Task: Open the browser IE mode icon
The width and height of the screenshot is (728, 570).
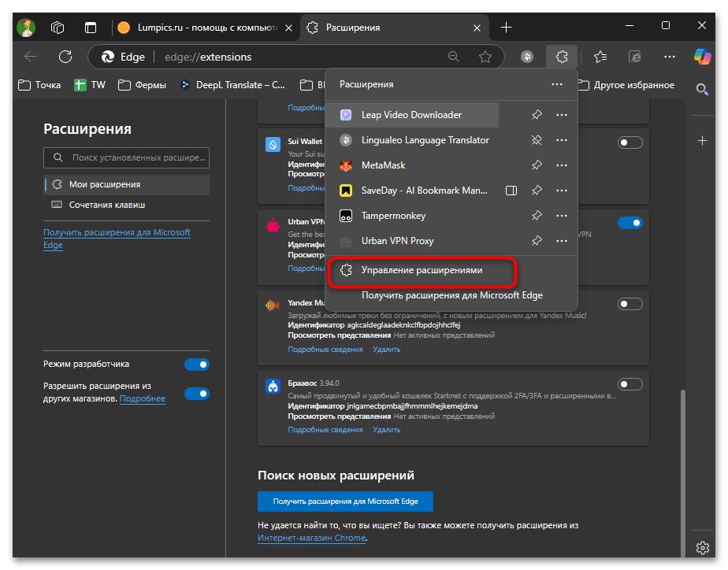Action: 635,57
